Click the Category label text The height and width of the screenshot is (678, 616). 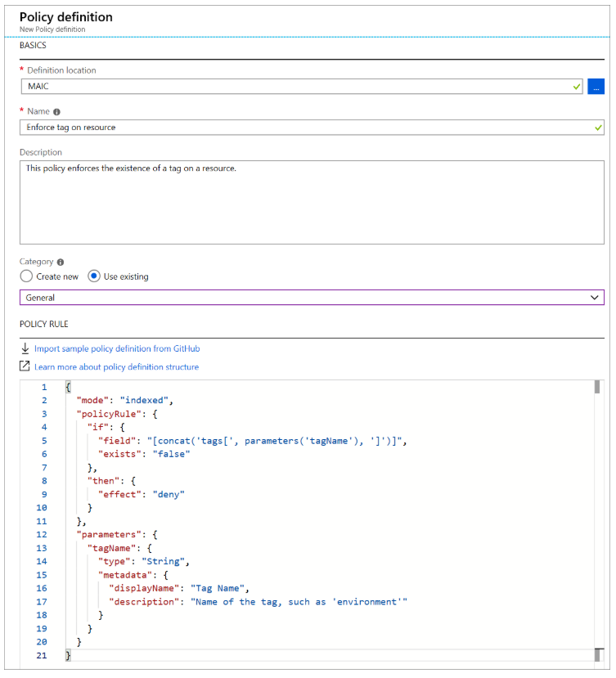pyautogui.click(x=36, y=262)
